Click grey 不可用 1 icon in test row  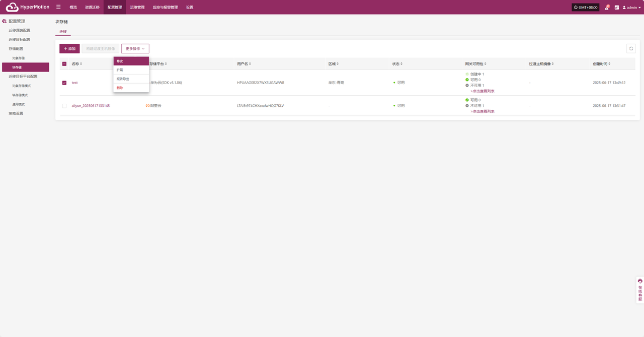click(x=467, y=86)
